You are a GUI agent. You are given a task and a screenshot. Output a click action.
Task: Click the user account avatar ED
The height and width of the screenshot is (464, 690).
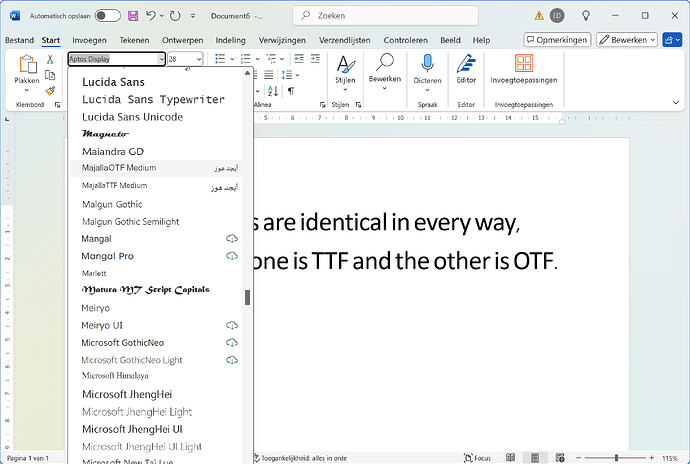557,16
